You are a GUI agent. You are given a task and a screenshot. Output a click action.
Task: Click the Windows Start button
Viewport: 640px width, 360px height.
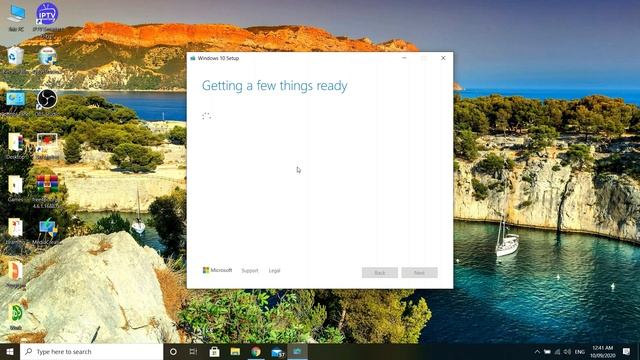point(10,351)
